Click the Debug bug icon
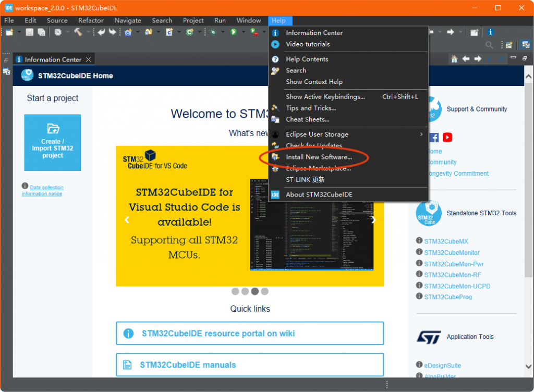 click(x=213, y=32)
